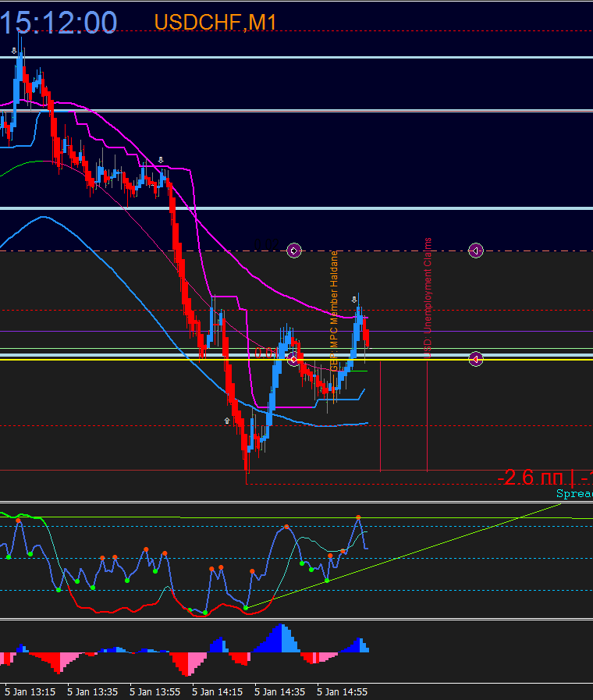The height and width of the screenshot is (700, 593).
Task: Click the up-arrow signal beside the 14:15 sell-off
Action: (227, 421)
